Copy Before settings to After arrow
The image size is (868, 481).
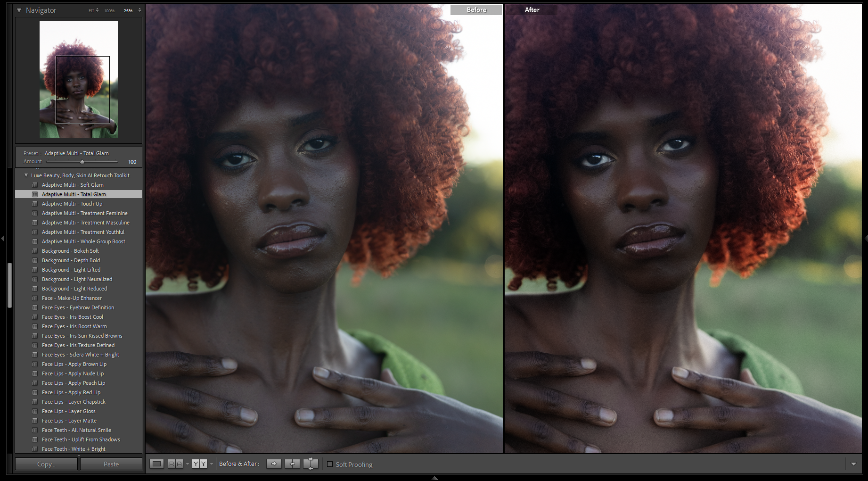[x=274, y=464]
